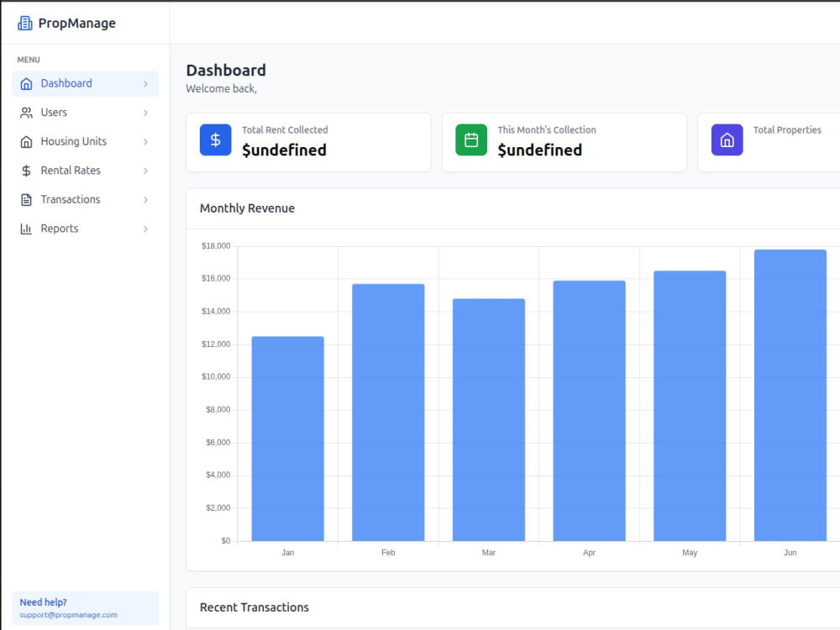Screen dimensions: 840x630
Task: Expand the Users menu chevron
Action: pos(145,113)
